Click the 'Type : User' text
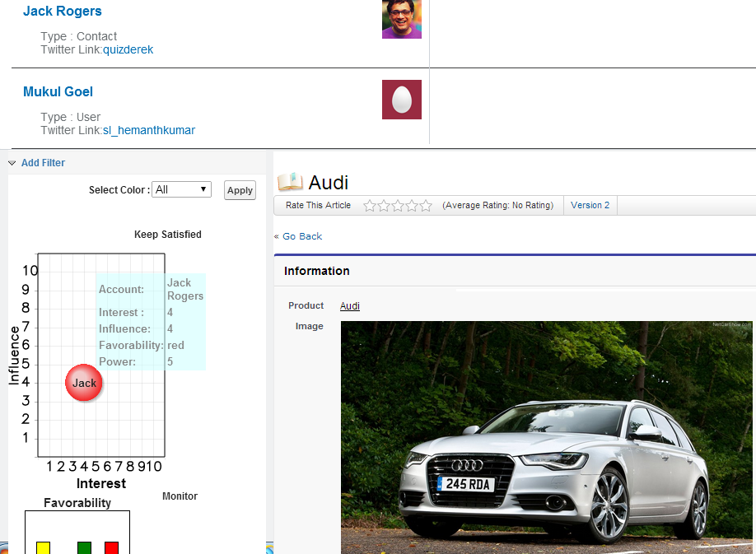 click(70, 117)
